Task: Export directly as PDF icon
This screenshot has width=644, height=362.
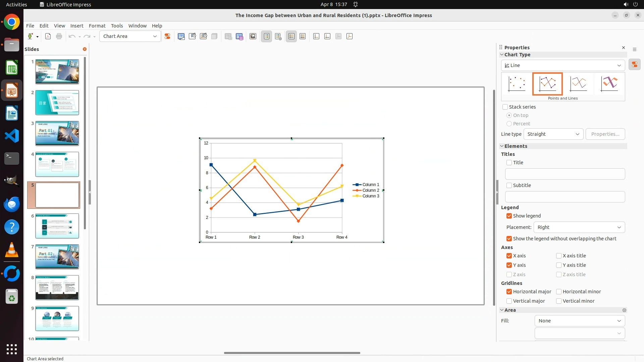Action: coord(48,36)
